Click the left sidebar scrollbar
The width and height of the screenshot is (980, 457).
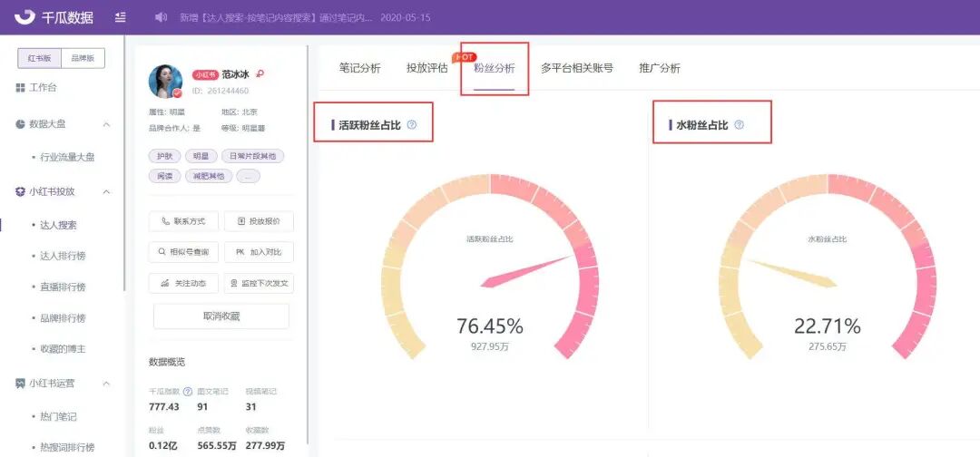(123, 163)
